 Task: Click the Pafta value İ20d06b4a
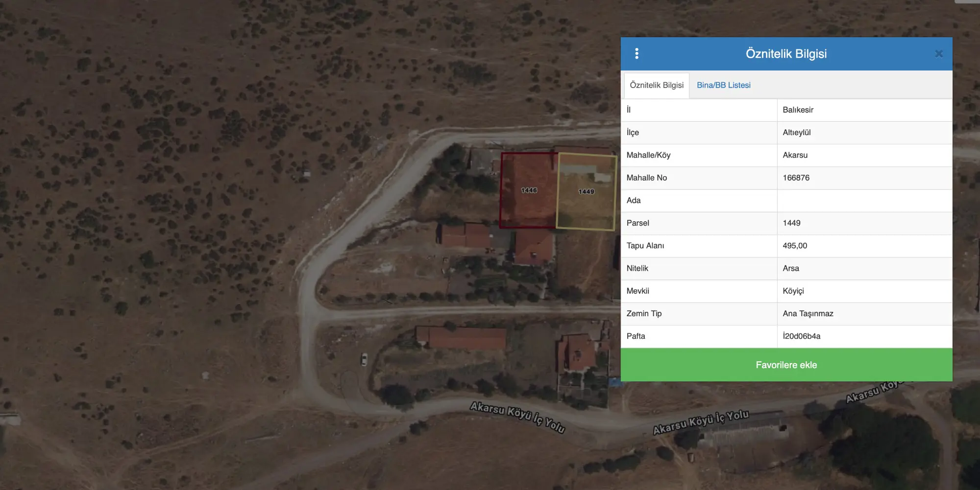[801, 336]
